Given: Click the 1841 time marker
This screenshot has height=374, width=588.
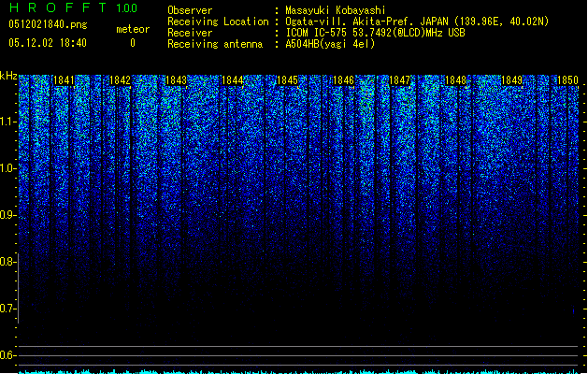Looking at the screenshot, I should coord(64,80).
